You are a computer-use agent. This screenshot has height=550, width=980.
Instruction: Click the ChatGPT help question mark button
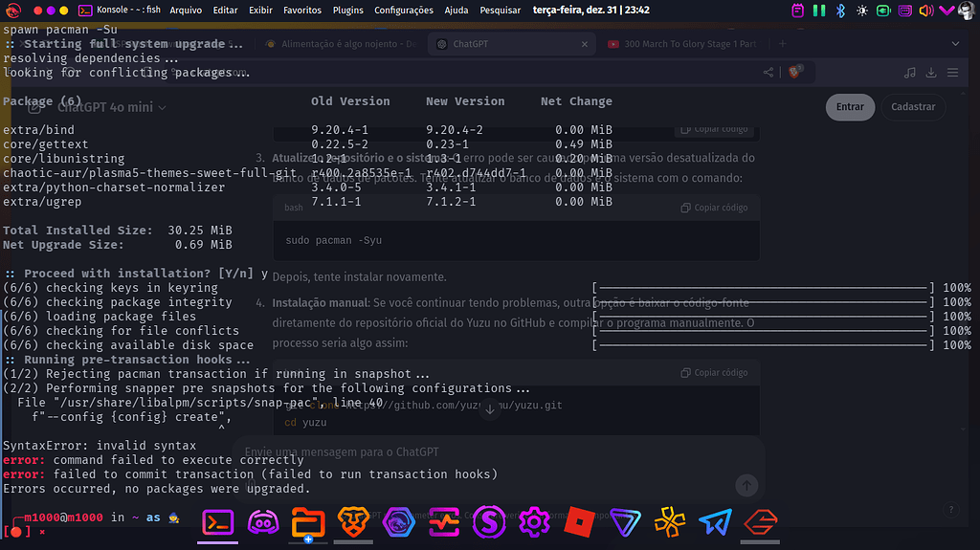pyautogui.click(x=951, y=510)
